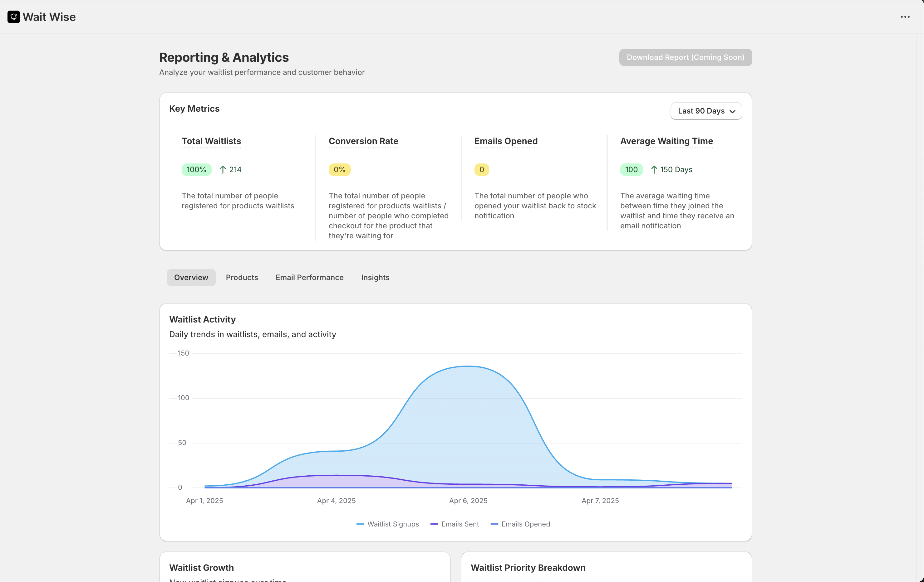Screen dimensions: 924x582
Task: Click Download Report (Coming Soon) button
Action: [685, 57]
